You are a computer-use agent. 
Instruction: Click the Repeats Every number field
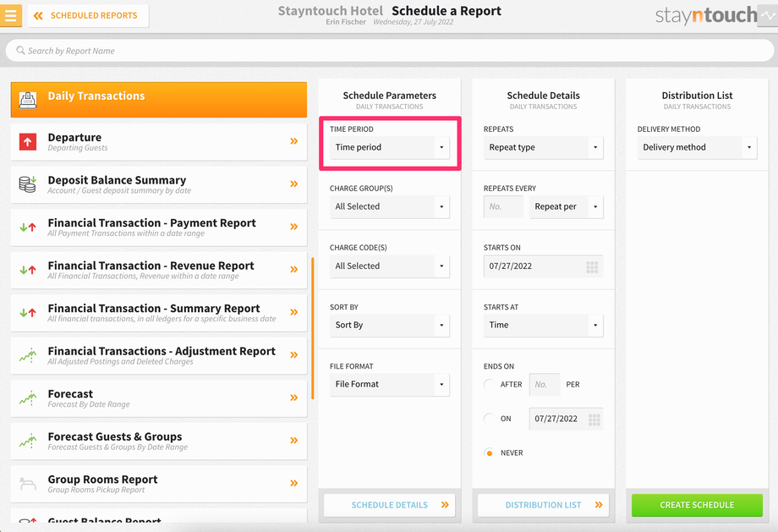pos(504,206)
